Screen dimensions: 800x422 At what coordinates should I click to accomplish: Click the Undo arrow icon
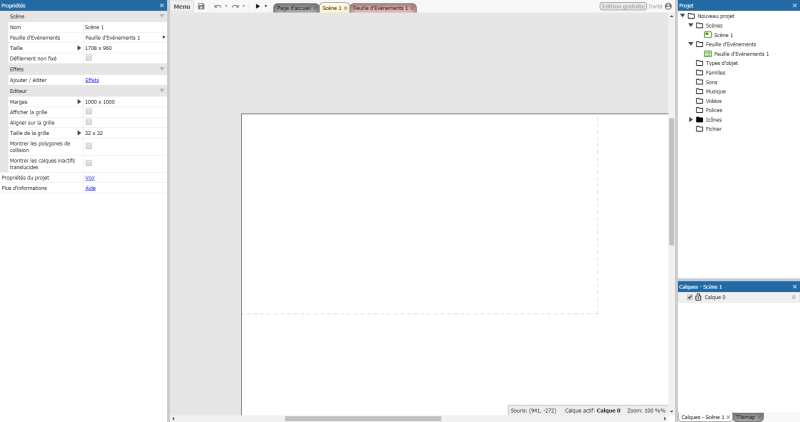click(x=218, y=7)
